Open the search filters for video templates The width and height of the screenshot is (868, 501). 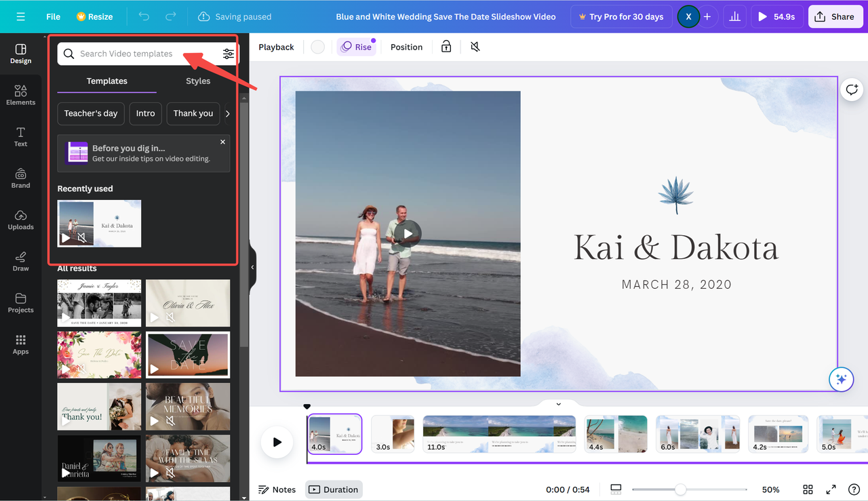228,53
